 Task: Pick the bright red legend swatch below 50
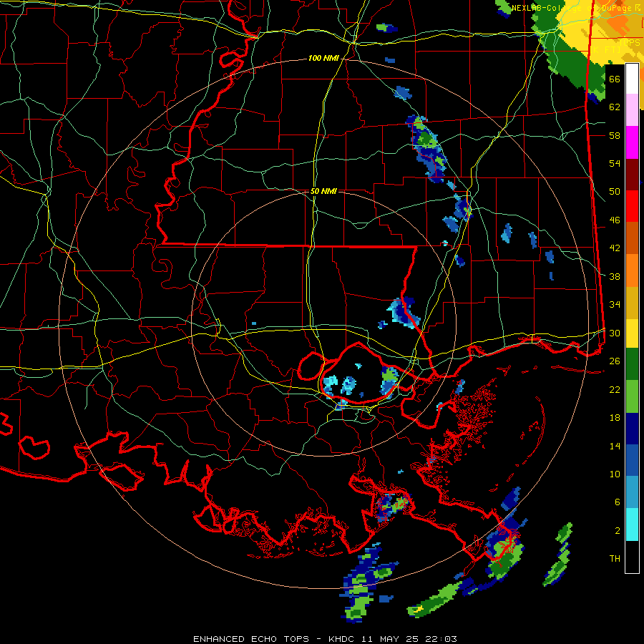pyautogui.click(x=632, y=206)
